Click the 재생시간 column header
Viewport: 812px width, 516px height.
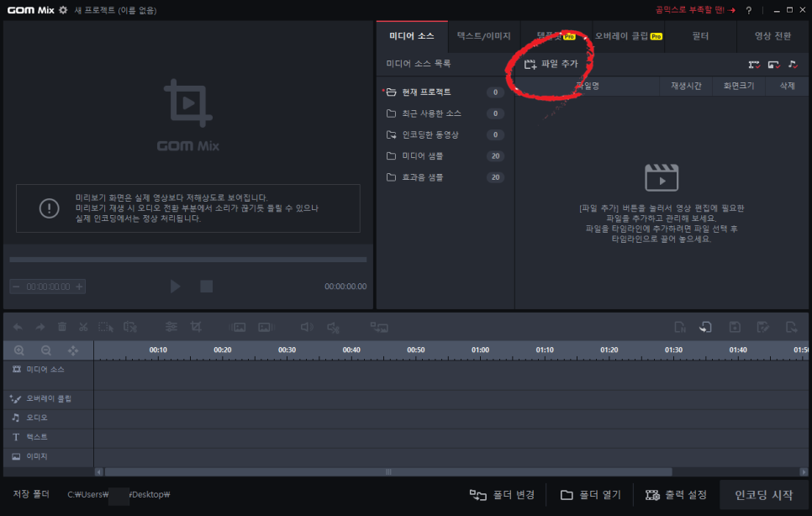click(x=686, y=86)
